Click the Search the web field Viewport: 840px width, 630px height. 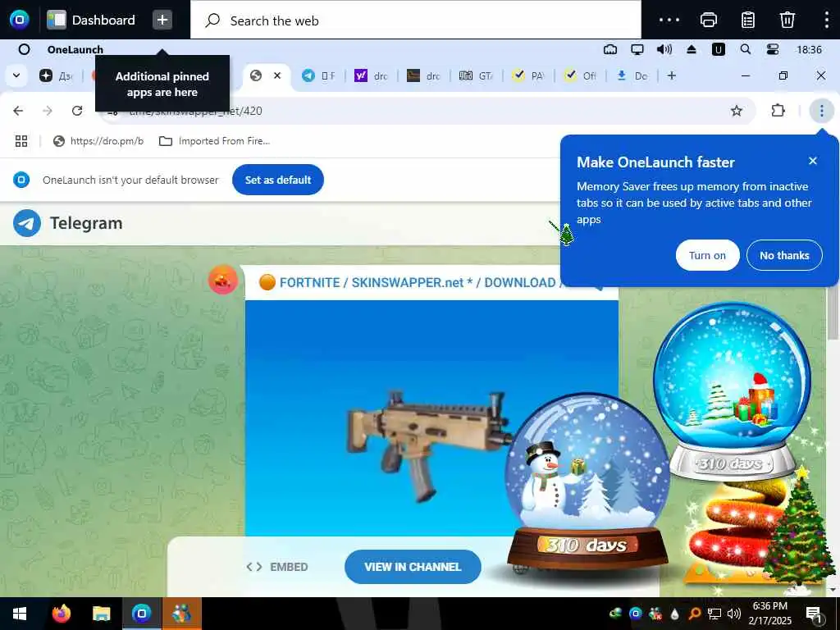click(416, 21)
